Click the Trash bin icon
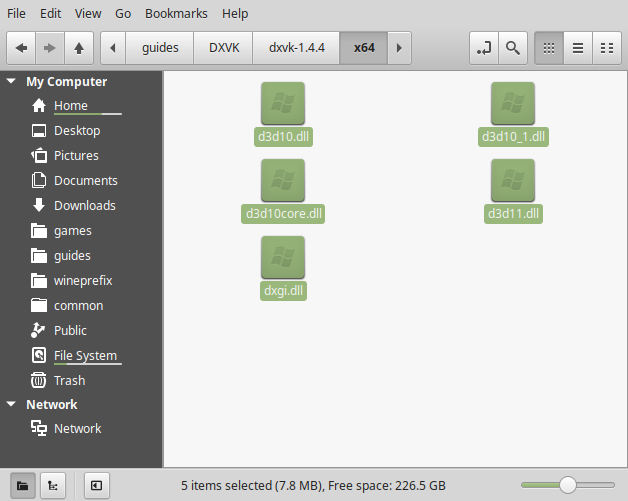 pyautogui.click(x=39, y=380)
